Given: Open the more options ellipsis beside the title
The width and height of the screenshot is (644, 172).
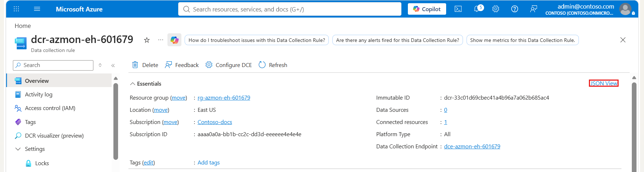Looking at the screenshot, I should pos(161,40).
